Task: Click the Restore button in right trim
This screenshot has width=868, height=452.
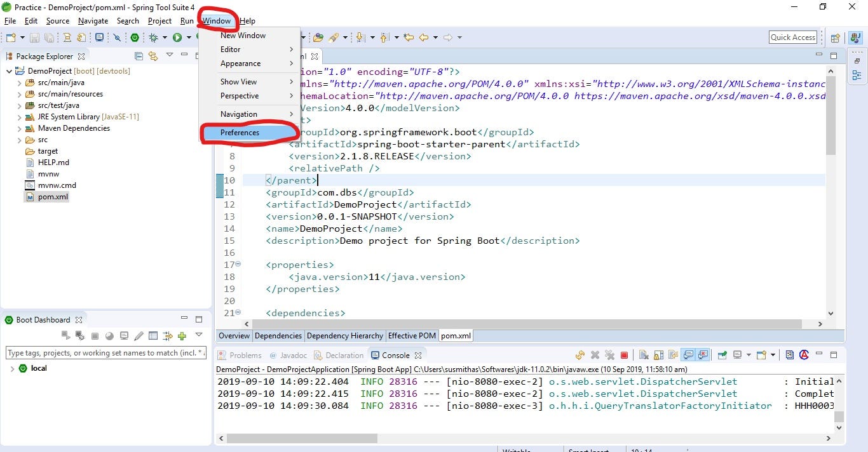Action: [856, 62]
